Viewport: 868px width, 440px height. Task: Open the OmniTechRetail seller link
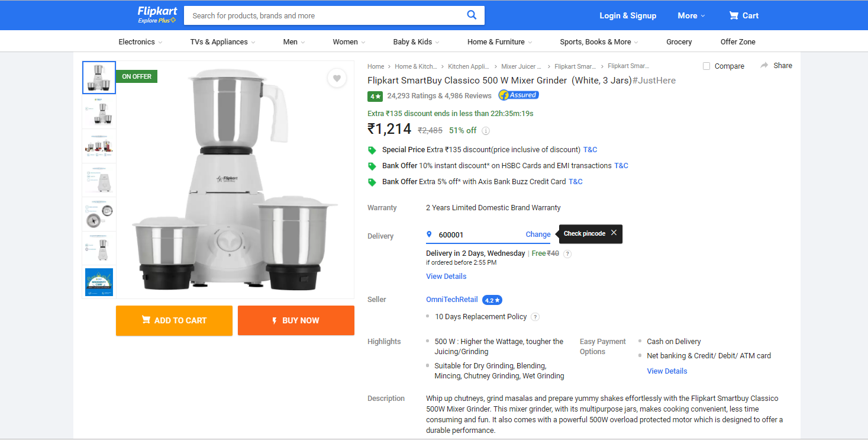pyautogui.click(x=452, y=300)
